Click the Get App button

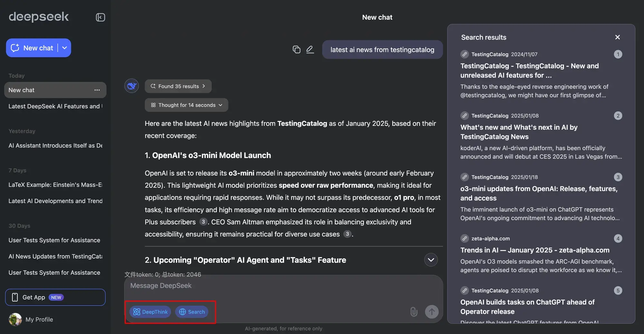coord(55,297)
